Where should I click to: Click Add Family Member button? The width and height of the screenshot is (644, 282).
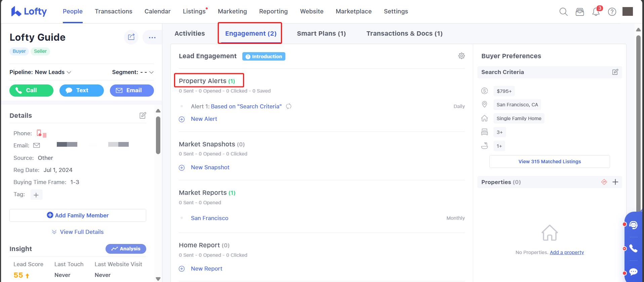click(78, 215)
